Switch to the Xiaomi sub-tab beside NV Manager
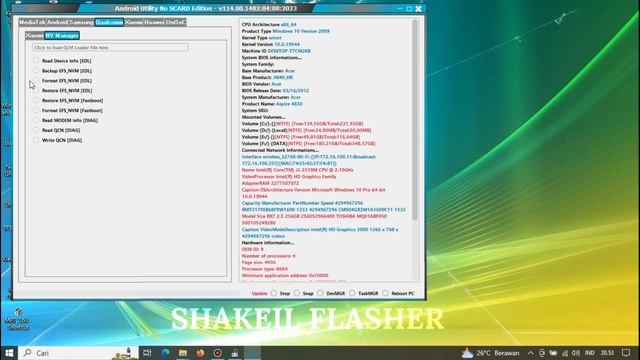The image size is (640, 360). pyautogui.click(x=34, y=36)
